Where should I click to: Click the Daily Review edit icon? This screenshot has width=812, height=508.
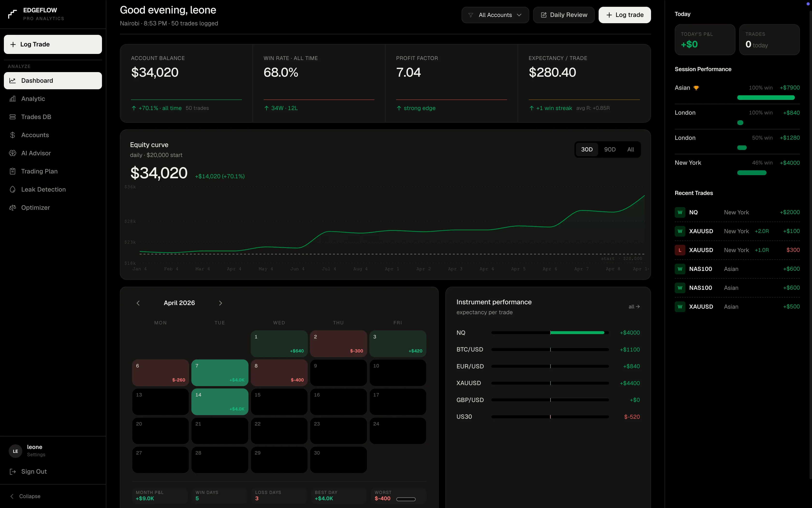pyautogui.click(x=544, y=15)
